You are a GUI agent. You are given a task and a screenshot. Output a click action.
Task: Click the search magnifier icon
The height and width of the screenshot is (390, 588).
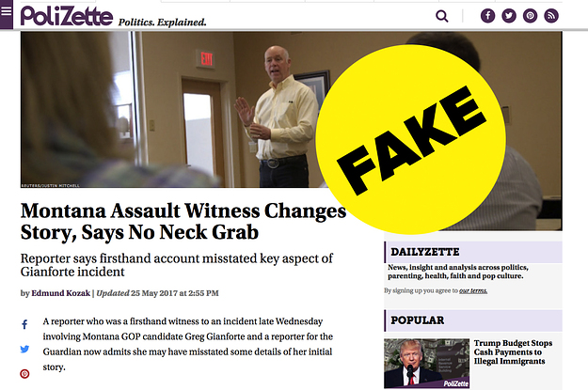coord(442,16)
